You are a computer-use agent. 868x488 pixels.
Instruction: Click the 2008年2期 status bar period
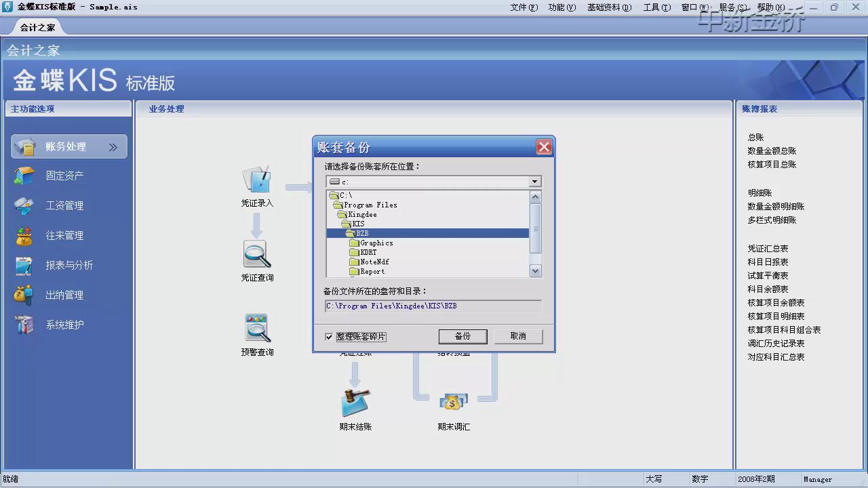pos(756,479)
